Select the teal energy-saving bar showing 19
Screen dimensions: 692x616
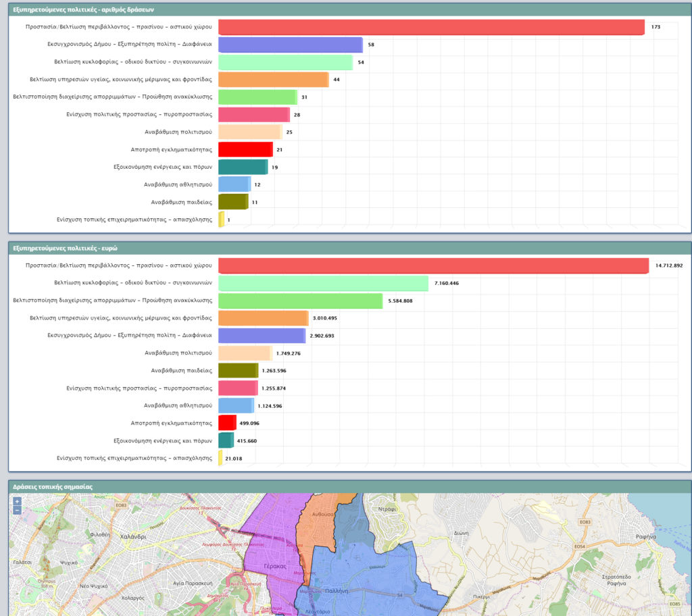coord(243,167)
